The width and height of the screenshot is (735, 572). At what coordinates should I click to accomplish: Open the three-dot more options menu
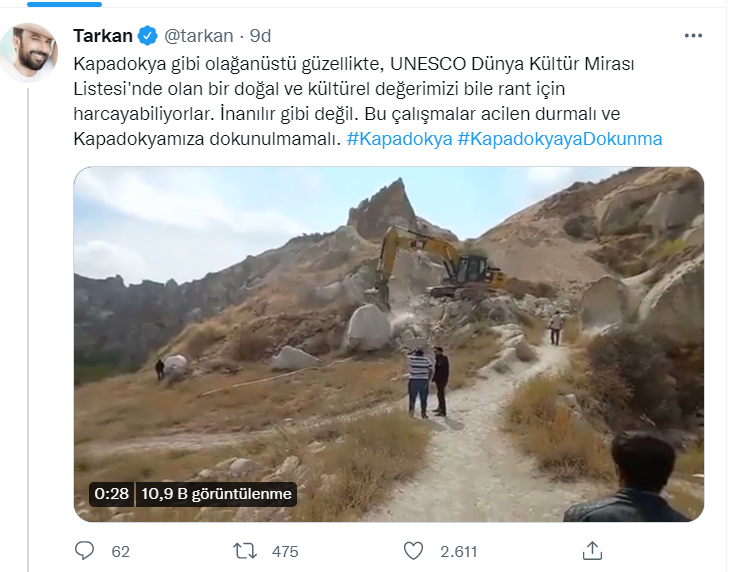click(693, 36)
